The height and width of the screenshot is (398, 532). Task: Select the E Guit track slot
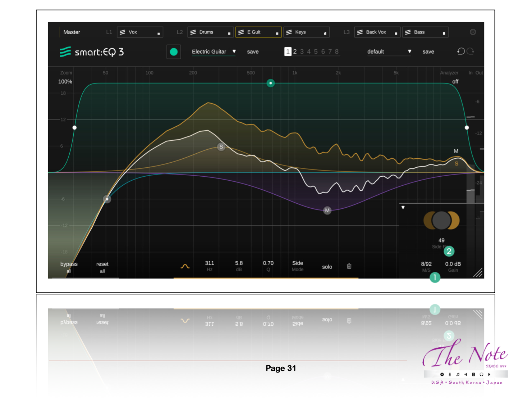[258, 32]
